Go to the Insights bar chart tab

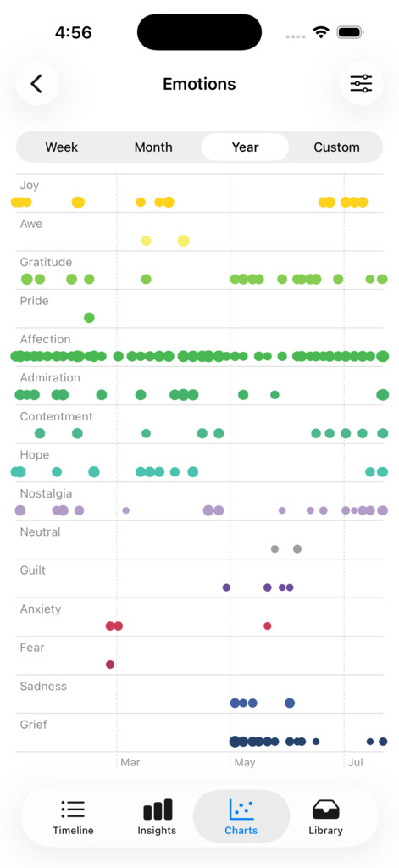click(x=158, y=817)
